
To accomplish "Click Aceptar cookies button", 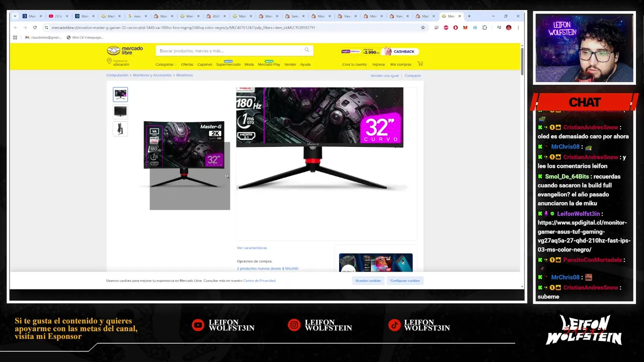I will click(x=368, y=281).
